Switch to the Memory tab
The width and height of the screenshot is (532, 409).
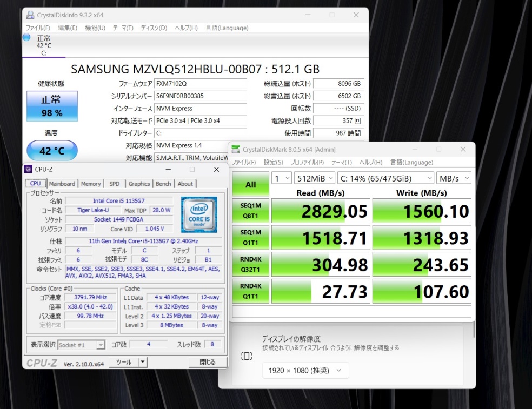coord(91,184)
